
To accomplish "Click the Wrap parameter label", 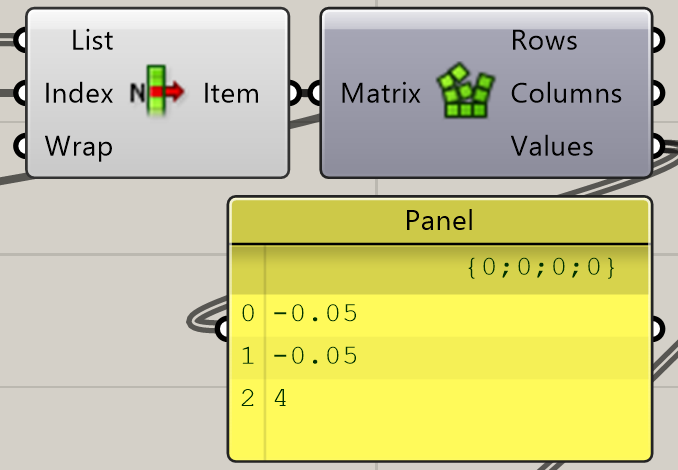I will tap(79, 147).
